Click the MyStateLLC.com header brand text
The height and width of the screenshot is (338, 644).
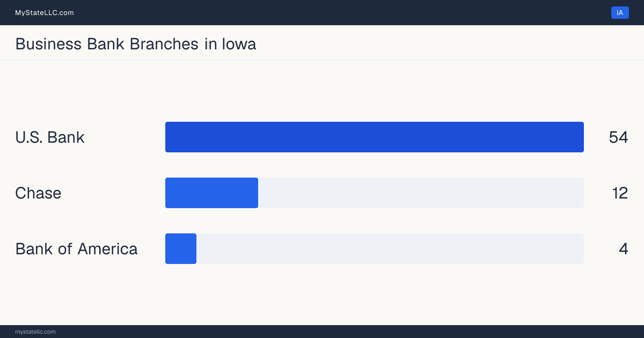pos(45,13)
